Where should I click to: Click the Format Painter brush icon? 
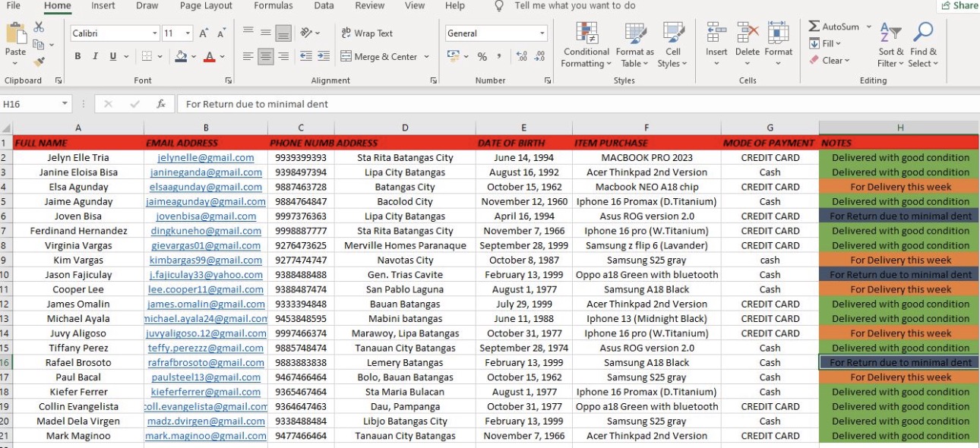coord(39,62)
